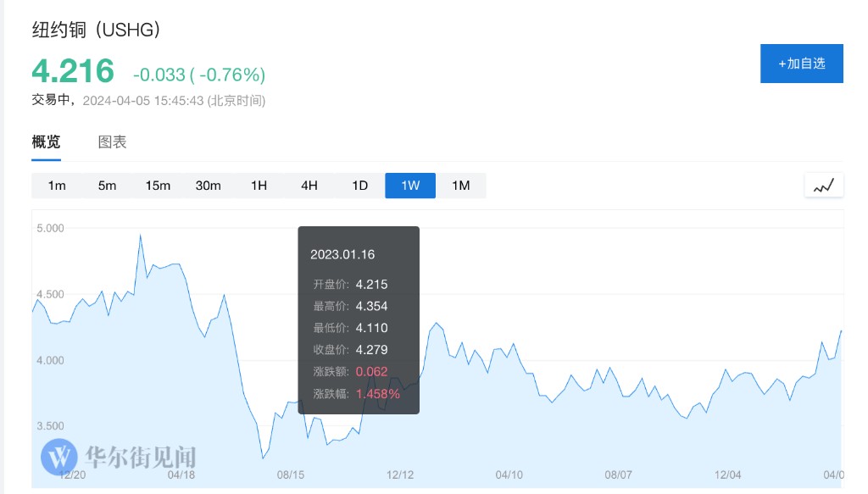This screenshot has height=494, width=868.
Task: Click the 08/07 date on chart axis
Action: click(x=619, y=475)
